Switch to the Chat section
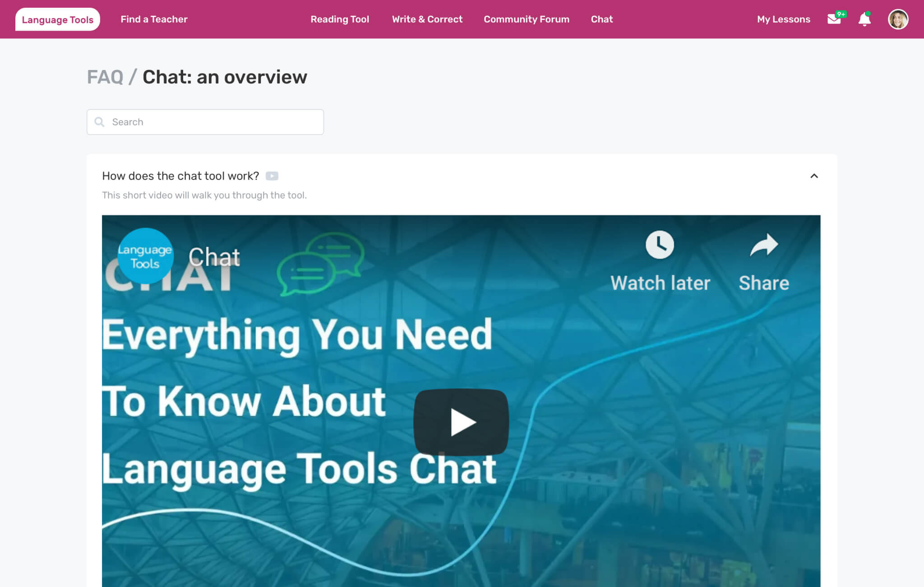 (x=602, y=19)
